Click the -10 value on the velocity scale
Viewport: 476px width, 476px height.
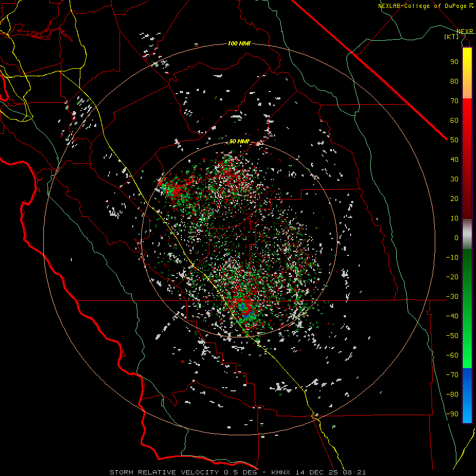click(452, 258)
